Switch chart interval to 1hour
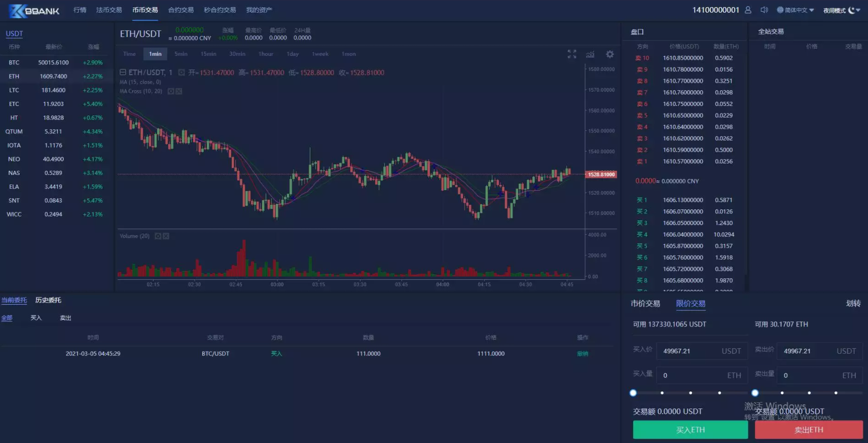This screenshot has width=868, height=443. (266, 54)
